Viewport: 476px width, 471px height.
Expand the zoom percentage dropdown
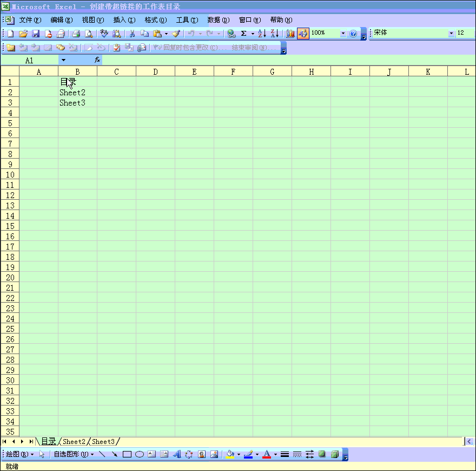(x=343, y=34)
